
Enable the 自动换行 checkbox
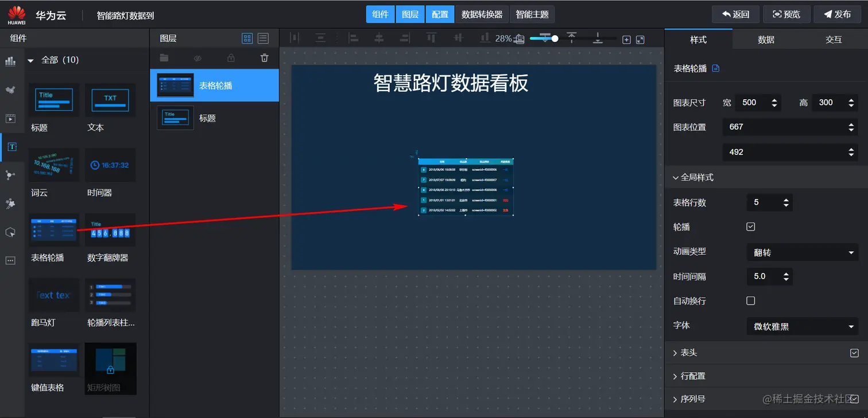pos(750,300)
